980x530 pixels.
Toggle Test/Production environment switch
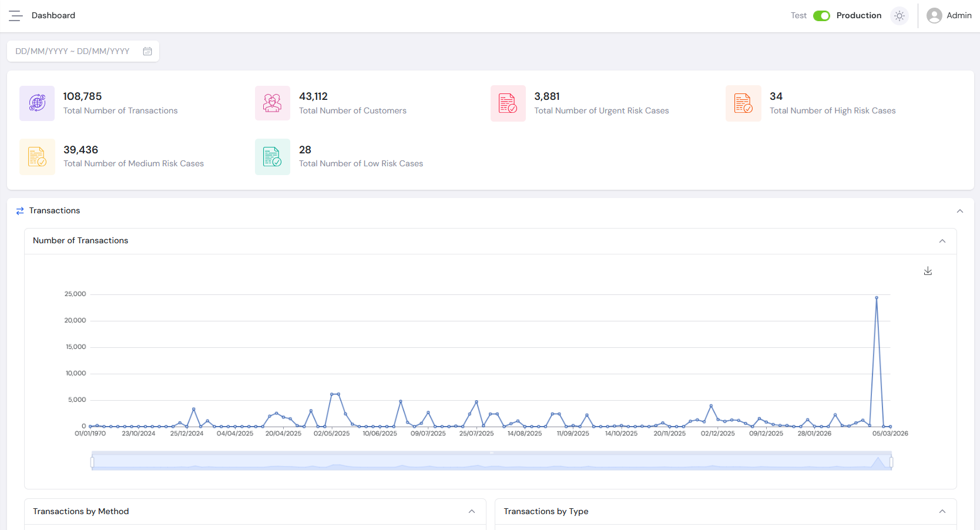point(821,16)
